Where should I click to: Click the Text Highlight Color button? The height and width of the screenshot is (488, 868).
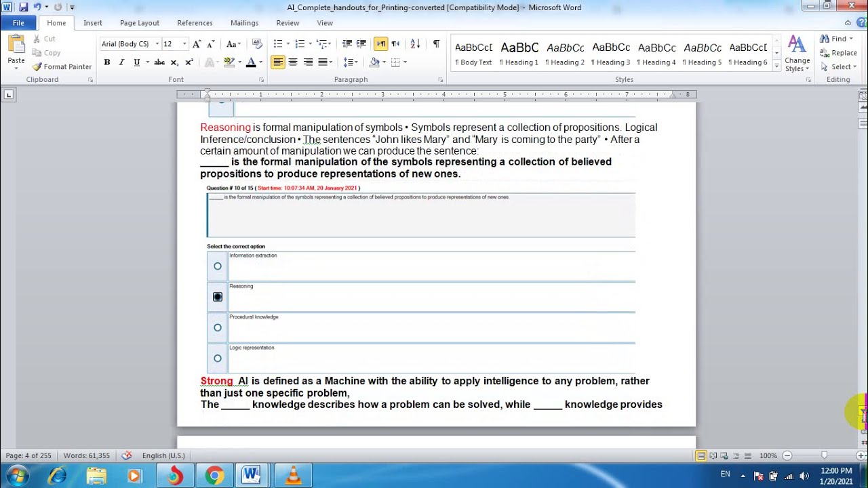[x=229, y=62]
